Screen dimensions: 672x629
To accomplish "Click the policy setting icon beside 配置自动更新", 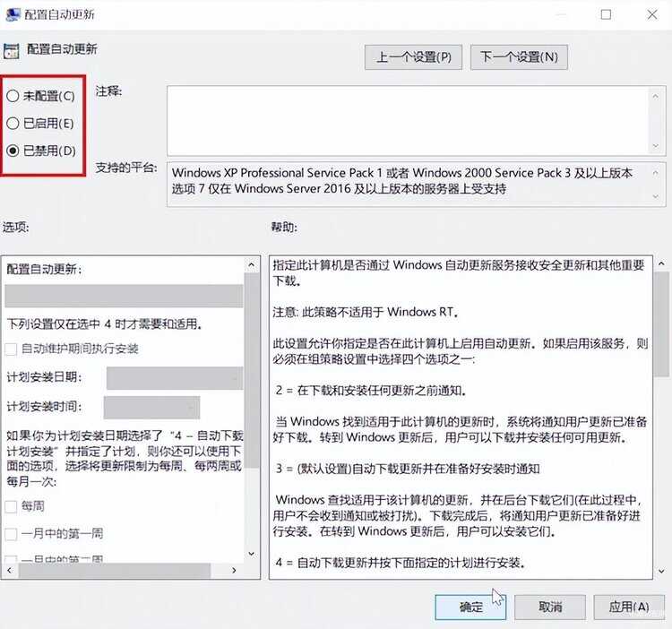I will point(11,51).
